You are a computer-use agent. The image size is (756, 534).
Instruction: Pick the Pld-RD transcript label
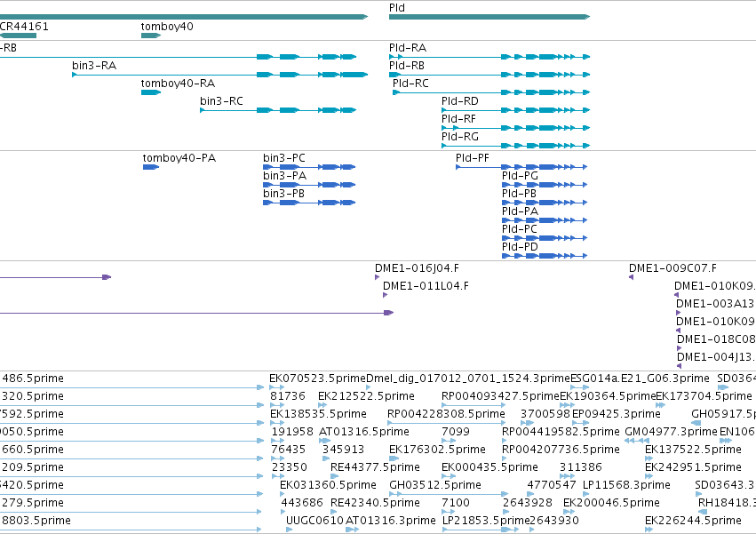tap(460, 101)
